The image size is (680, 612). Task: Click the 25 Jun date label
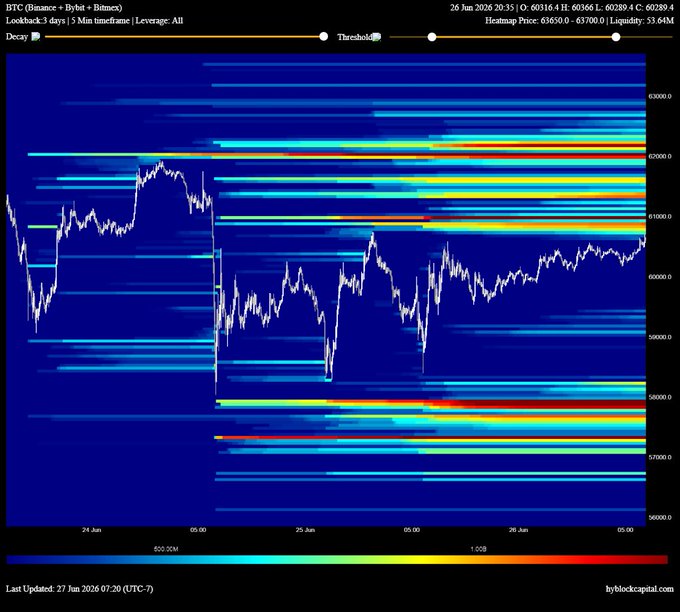[x=305, y=530]
